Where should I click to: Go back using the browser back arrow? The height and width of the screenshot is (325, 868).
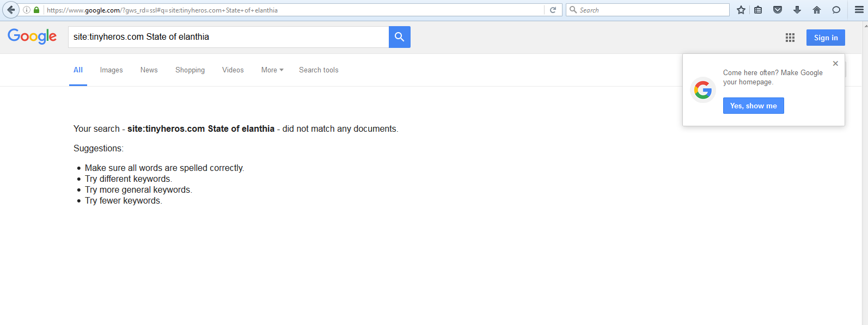[10, 10]
